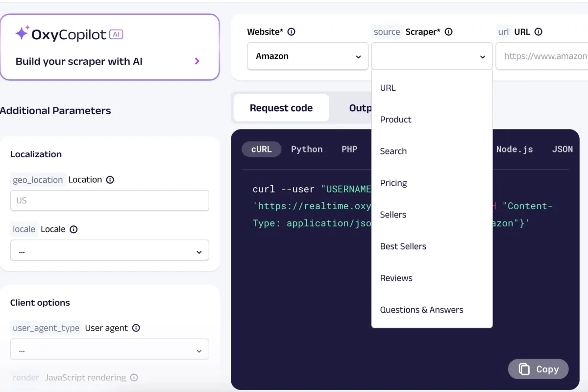Select the Python code language tab
Screen dimensions: 588x392
tap(307, 149)
